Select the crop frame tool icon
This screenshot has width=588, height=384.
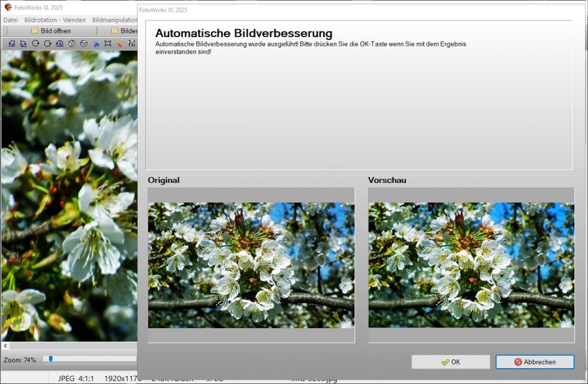click(x=108, y=43)
